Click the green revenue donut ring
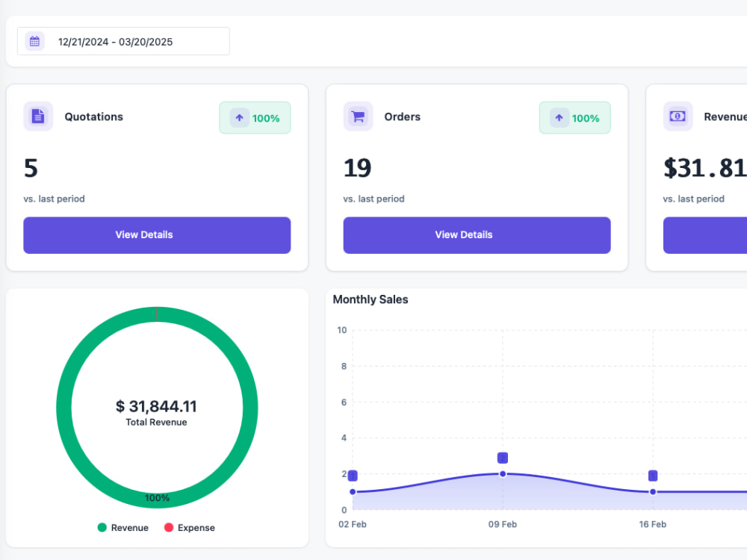747x560 pixels. pos(63,408)
